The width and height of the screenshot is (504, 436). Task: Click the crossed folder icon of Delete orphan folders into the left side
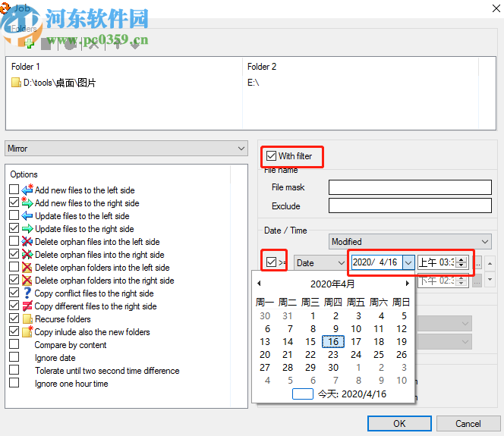point(27,267)
